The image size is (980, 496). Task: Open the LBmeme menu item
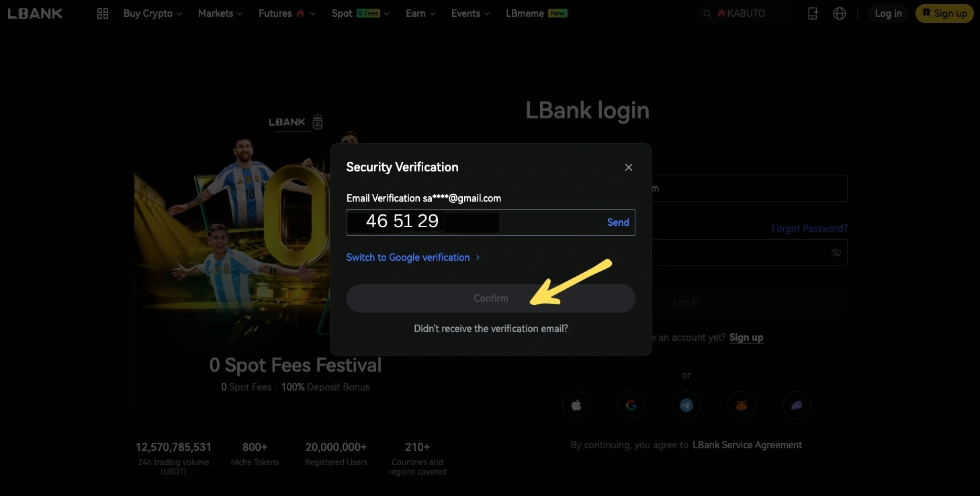[x=536, y=13]
